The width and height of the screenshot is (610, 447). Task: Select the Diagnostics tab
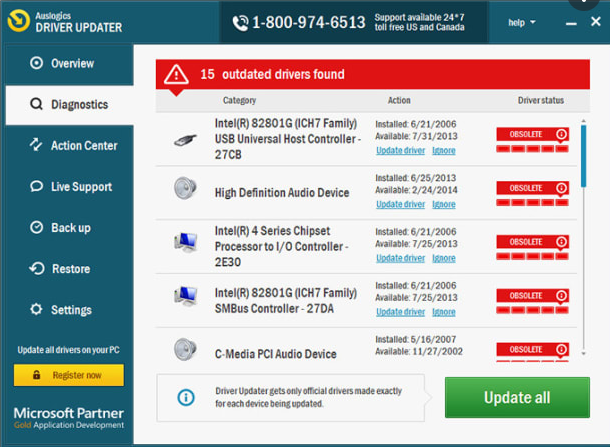[x=70, y=105]
